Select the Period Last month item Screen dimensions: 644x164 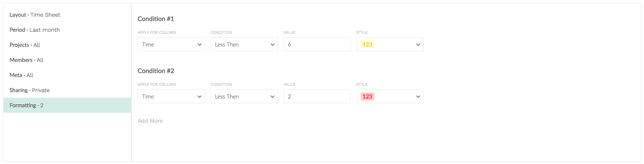click(35, 30)
